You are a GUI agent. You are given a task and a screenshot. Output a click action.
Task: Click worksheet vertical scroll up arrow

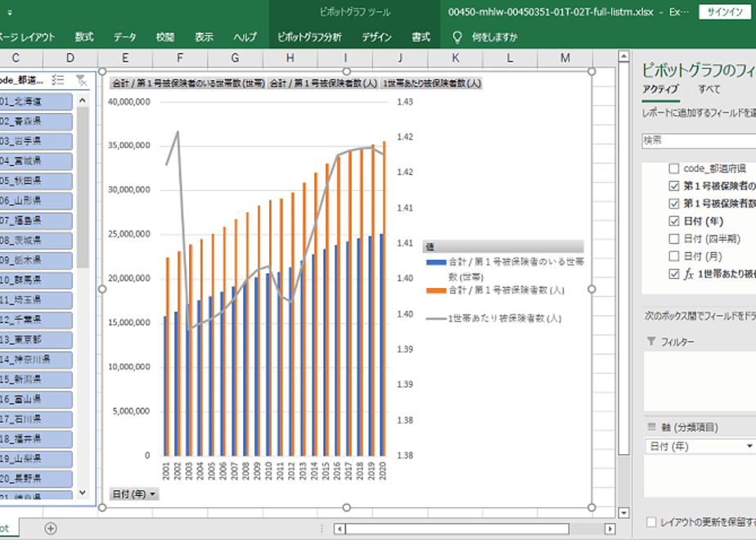[x=623, y=57]
